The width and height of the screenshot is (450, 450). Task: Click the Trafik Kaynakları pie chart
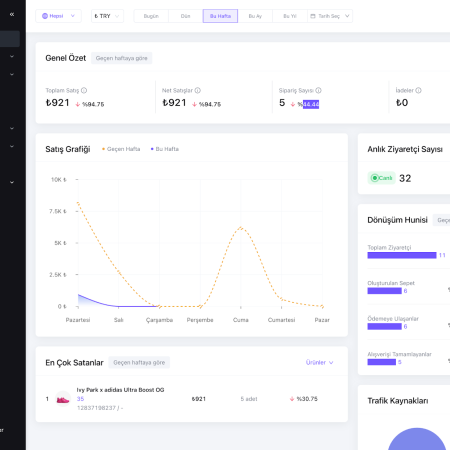[x=417, y=439]
